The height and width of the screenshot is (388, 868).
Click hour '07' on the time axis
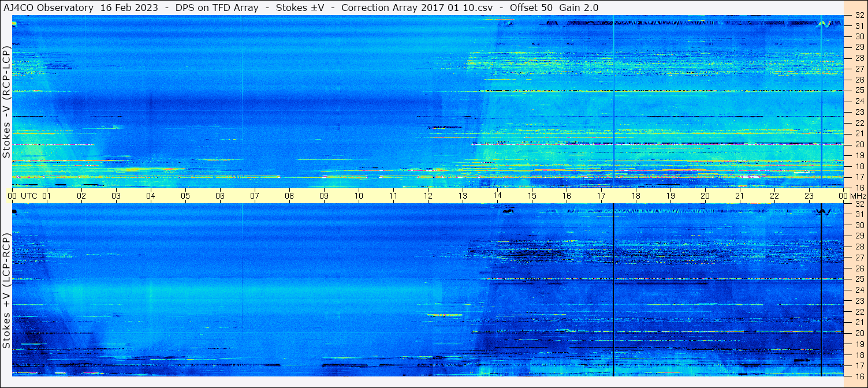click(255, 196)
